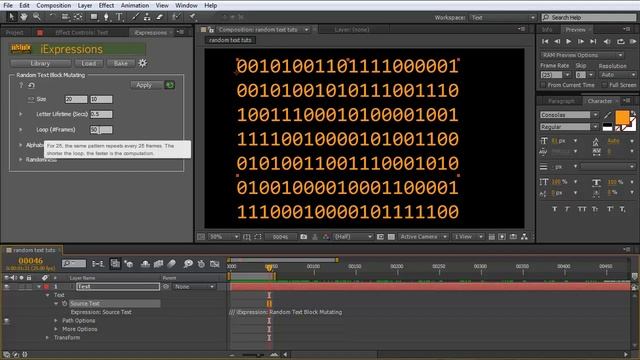The height and width of the screenshot is (360, 640).
Task: Click current time indicator on timeline ruler
Action: (269, 267)
